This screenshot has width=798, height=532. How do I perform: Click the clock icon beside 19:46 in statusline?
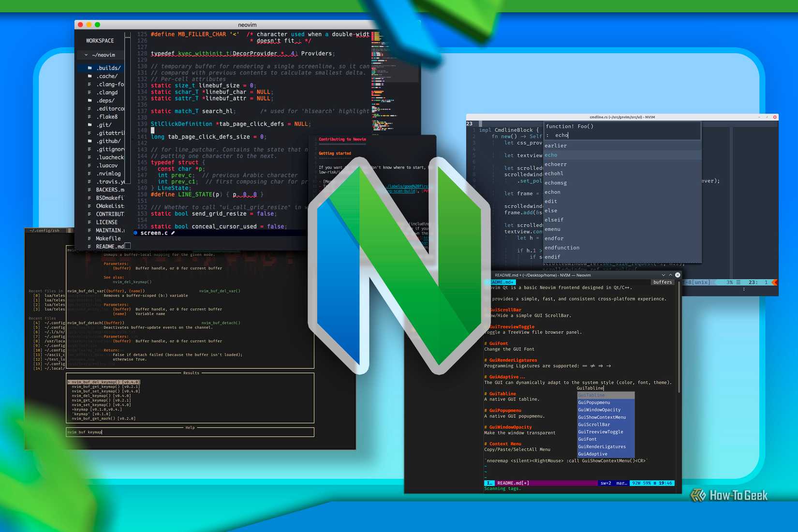654,483
